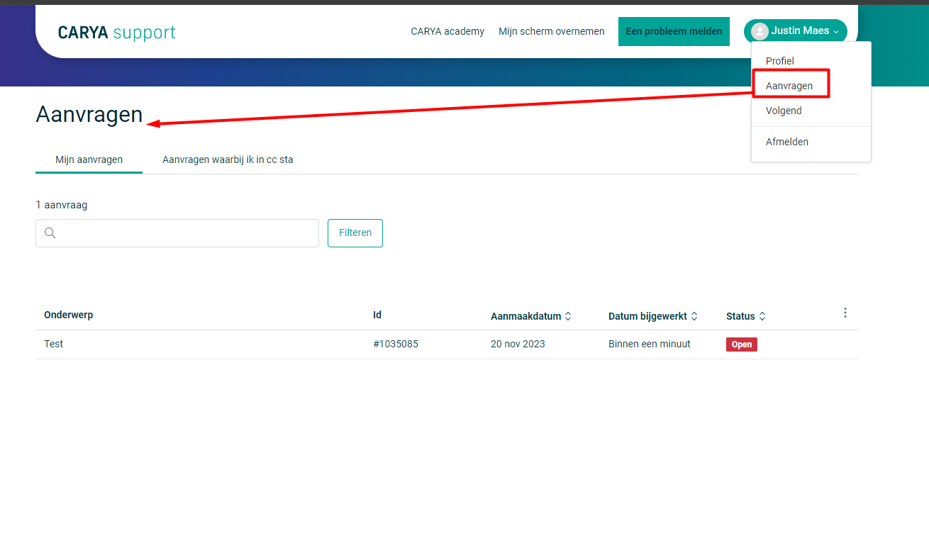This screenshot has height=560, width=929.
Task: Switch to Aanvragen waarbij ik in cc sta tab
Action: [x=228, y=159]
